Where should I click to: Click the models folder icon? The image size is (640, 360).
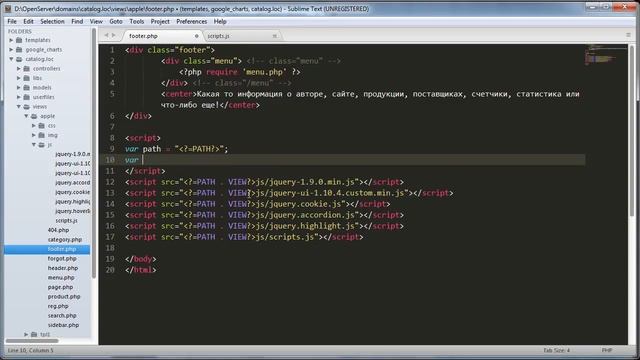tap(27, 87)
